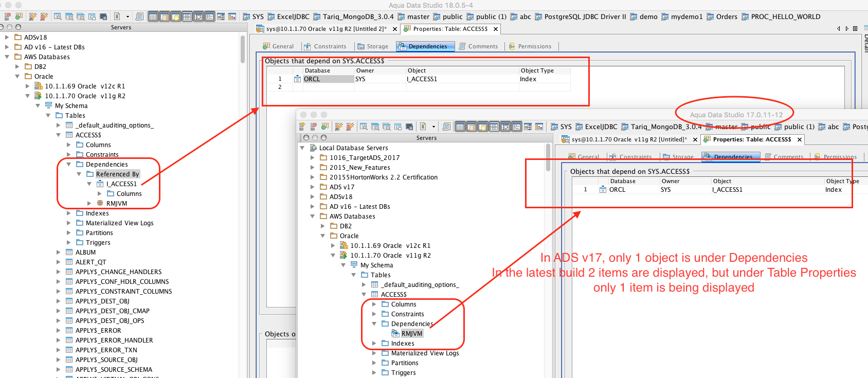
Task: Select RMJVM in the main window tree
Action: 117,204
